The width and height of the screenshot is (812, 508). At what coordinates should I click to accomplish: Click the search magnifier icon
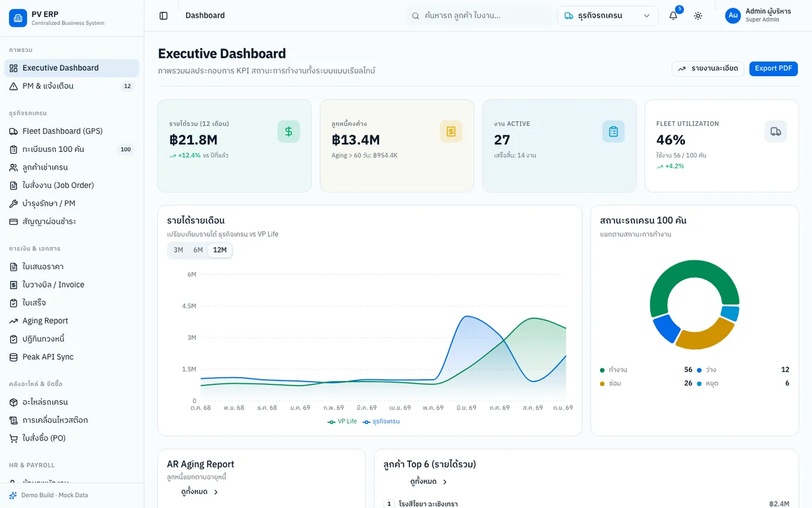coord(416,16)
